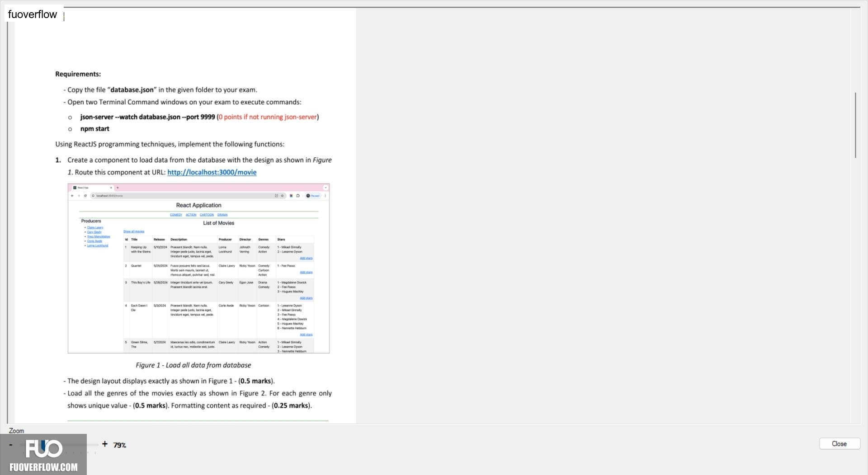868x475 pixels.
Task: Click the zoom slider track
Action: tap(59, 445)
